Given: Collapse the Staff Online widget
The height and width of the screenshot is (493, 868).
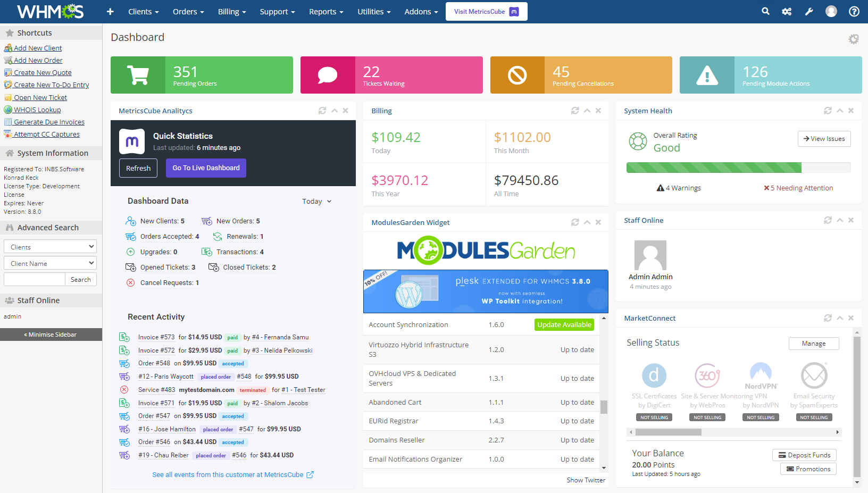Looking at the screenshot, I should pos(840,220).
